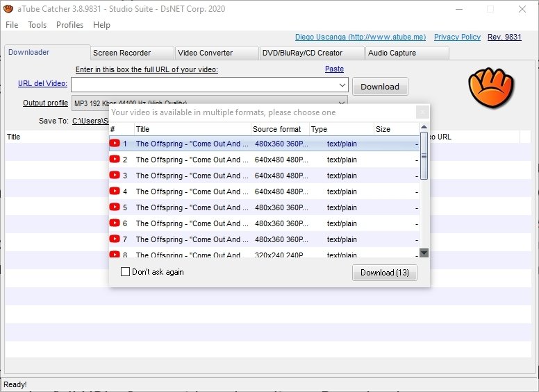Close the format selection dialog
The height and width of the screenshot is (392, 539).
pos(422,112)
